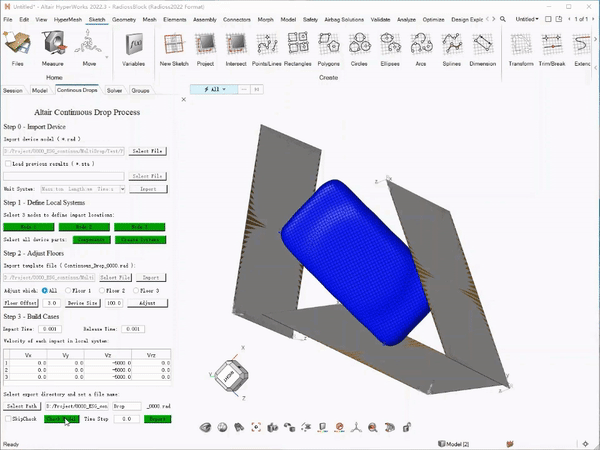600x450 pixels.
Task: Open the Untitled page dropdown
Action: point(527,19)
